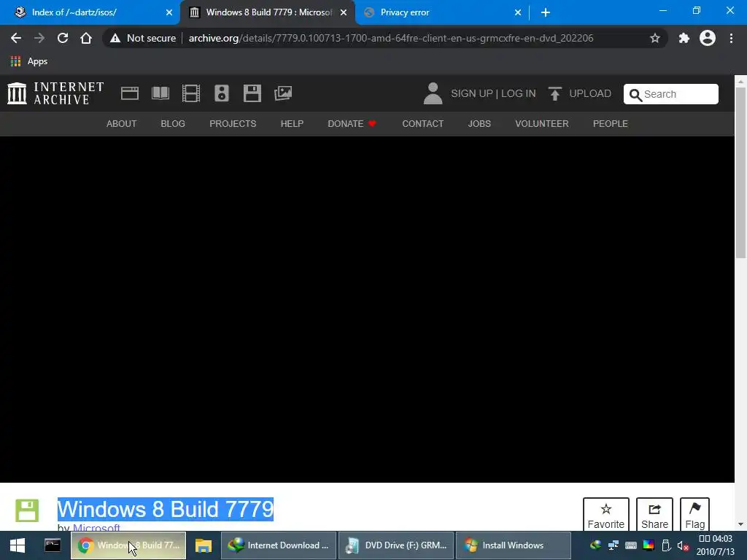Screen dimensions: 747x560
Task: Bookmark this page with the star icon
Action: (x=655, y=38)
